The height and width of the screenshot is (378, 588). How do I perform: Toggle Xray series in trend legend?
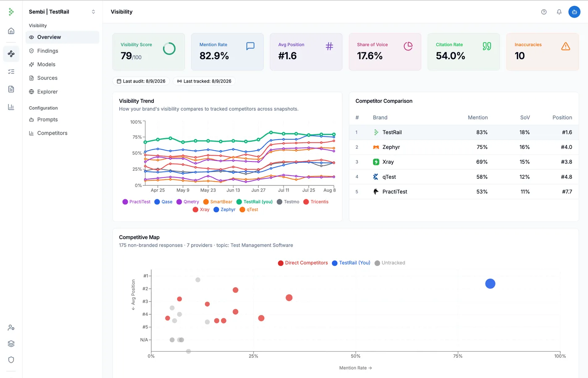(x=201, y=210)
